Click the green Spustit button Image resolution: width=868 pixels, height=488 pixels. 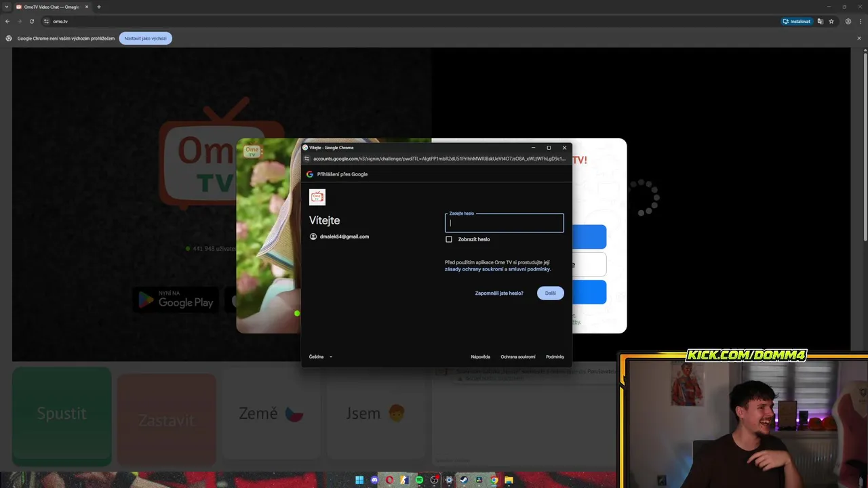click(x=62, y=415)
